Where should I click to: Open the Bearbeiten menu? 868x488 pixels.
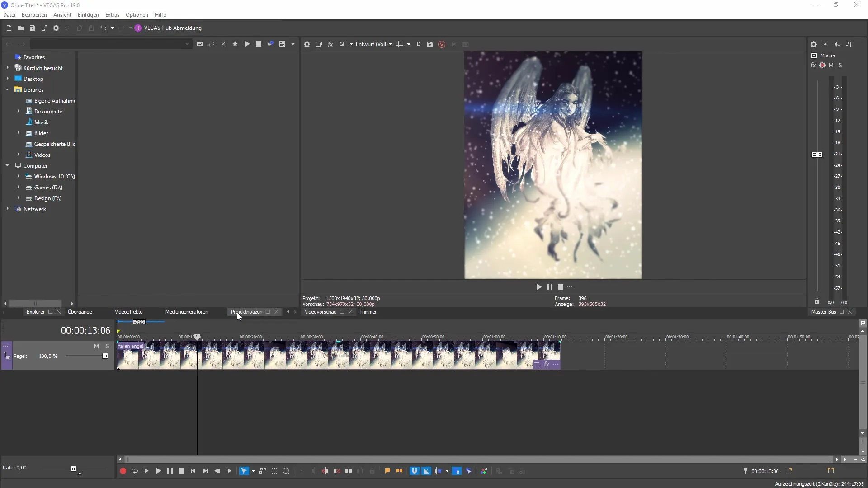click(34, 15)
